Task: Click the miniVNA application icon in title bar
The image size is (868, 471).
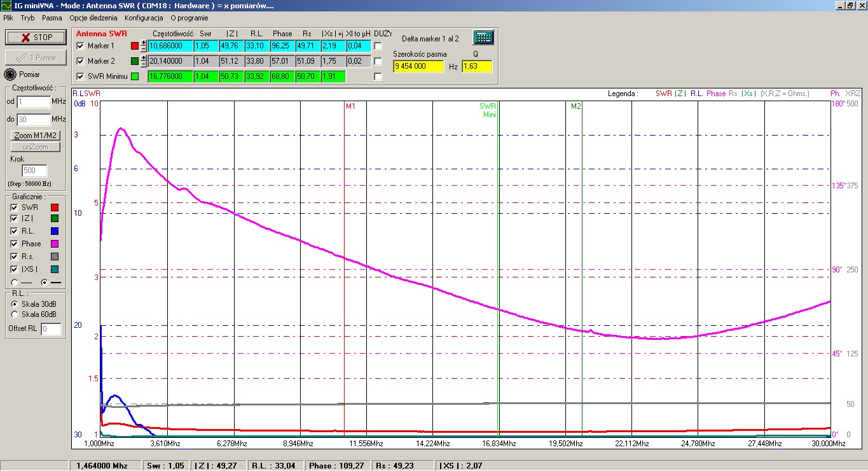Action: coord(6,5)
